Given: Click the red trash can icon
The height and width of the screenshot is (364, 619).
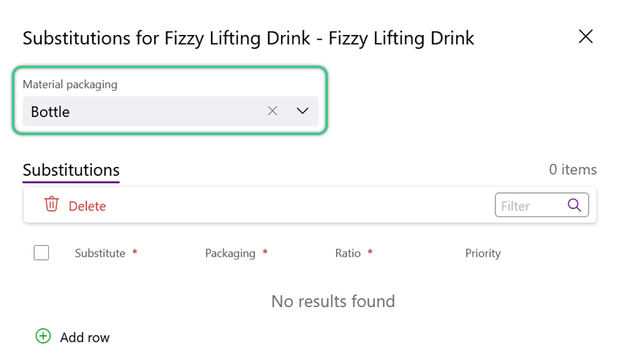Looking at the screenshot, I should coord(52,204).
